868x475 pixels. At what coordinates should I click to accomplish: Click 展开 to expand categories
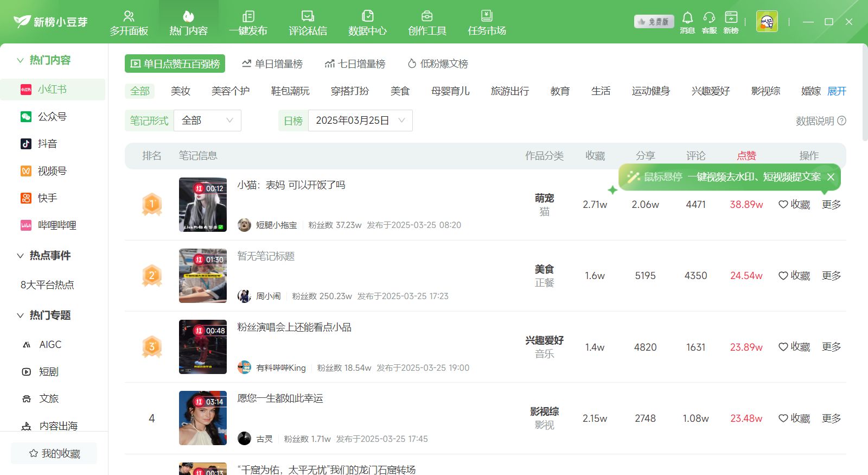coord(837,91)
